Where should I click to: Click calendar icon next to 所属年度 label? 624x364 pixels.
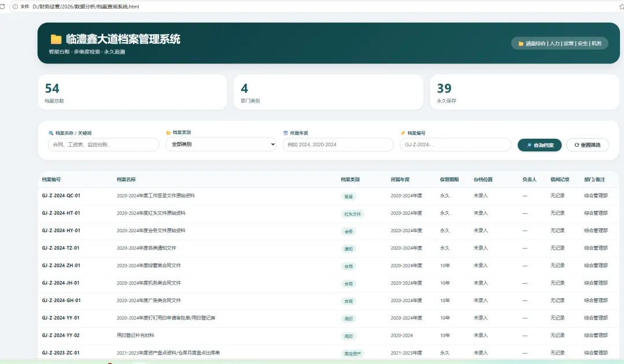pyautogui.click(x=285, y=133)
